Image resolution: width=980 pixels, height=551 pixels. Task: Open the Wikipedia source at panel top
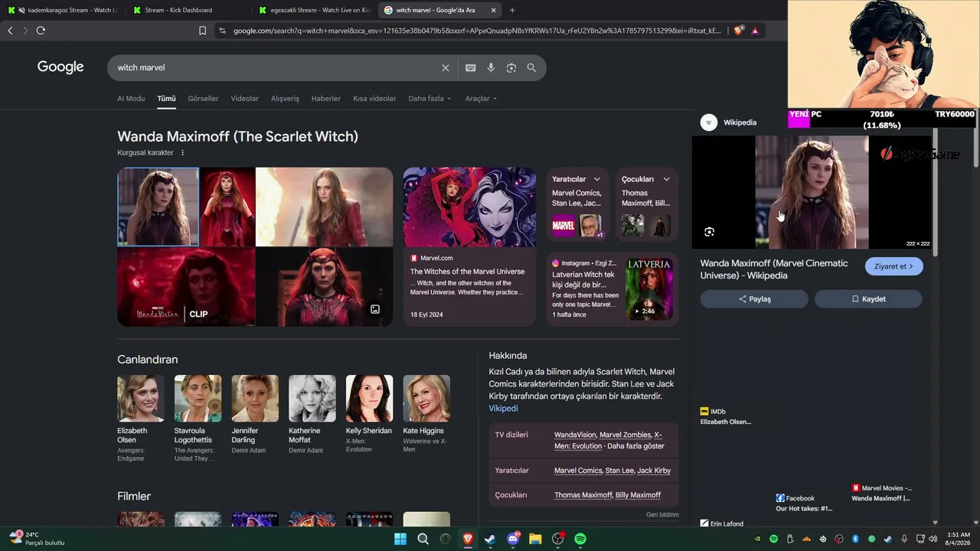click(x=728, y=122)
